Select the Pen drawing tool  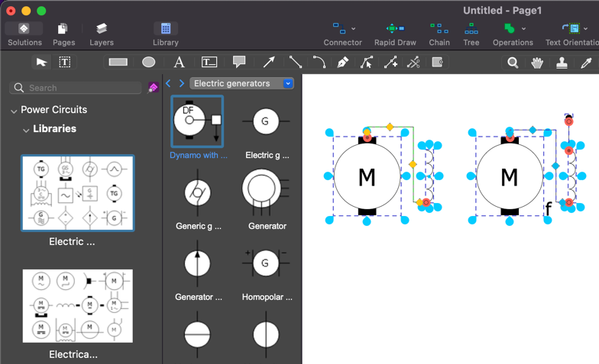click(342, 62)
